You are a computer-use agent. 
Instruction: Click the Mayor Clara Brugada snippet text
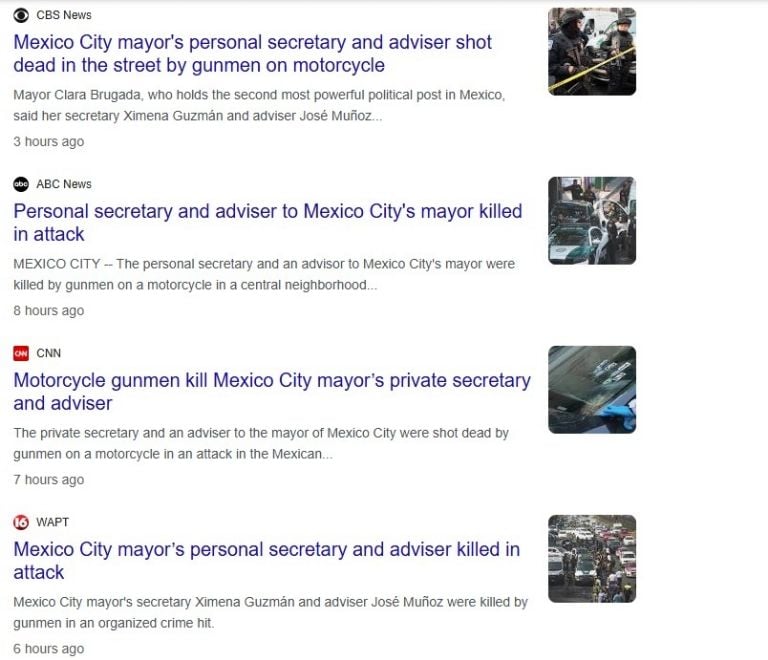(259, 105)
